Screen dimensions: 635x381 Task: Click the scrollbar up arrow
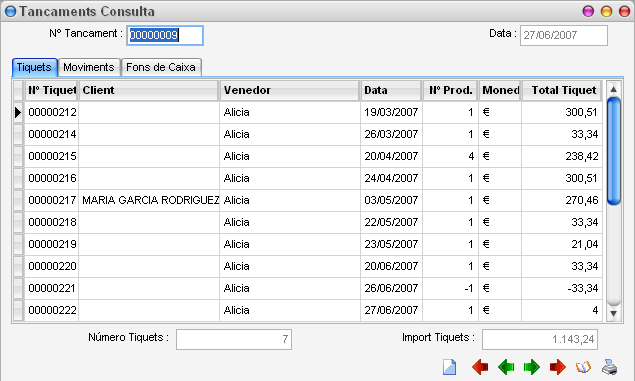coord(614,89)
